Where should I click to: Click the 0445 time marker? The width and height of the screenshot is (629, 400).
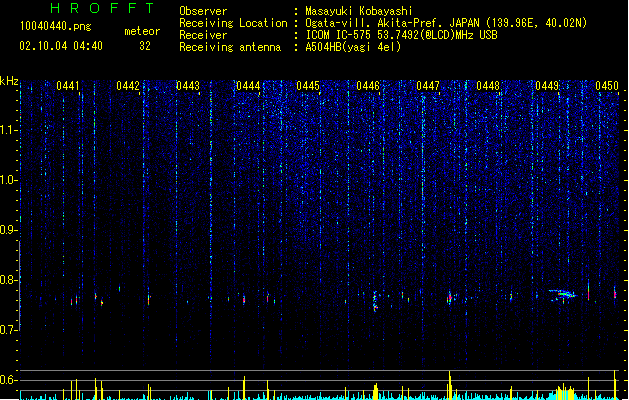click(308, 86)
